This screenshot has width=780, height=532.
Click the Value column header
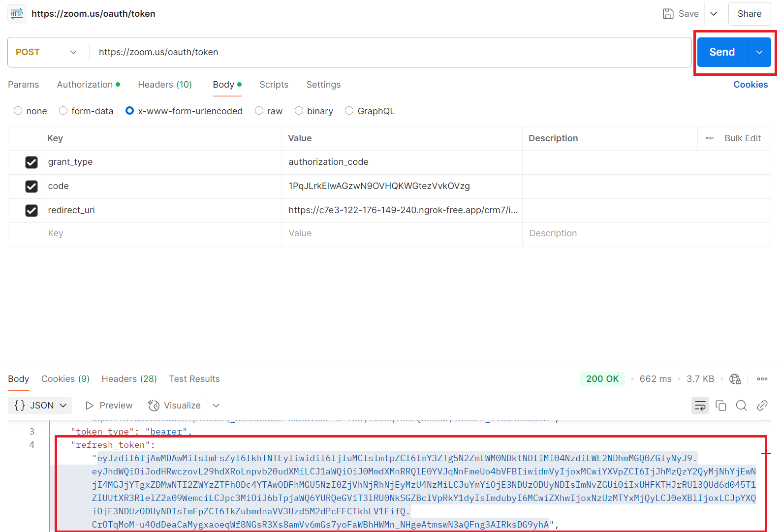click(x=300, y=138)
